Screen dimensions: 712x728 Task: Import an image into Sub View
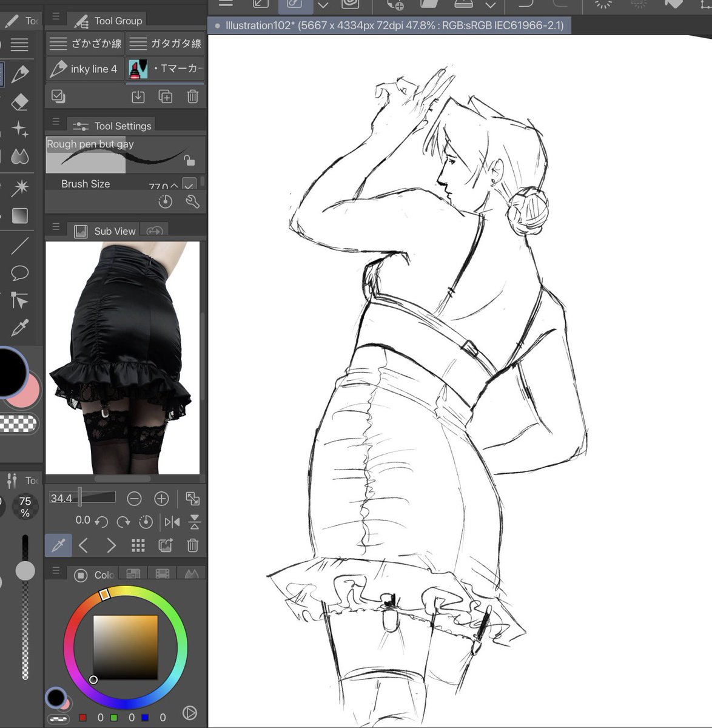pos(165,545)
